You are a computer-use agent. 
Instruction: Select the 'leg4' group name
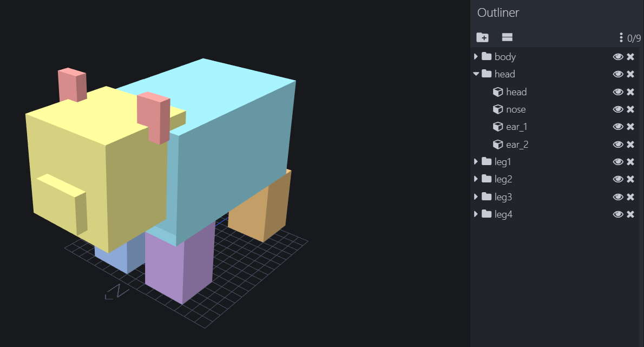pos(503,215)
